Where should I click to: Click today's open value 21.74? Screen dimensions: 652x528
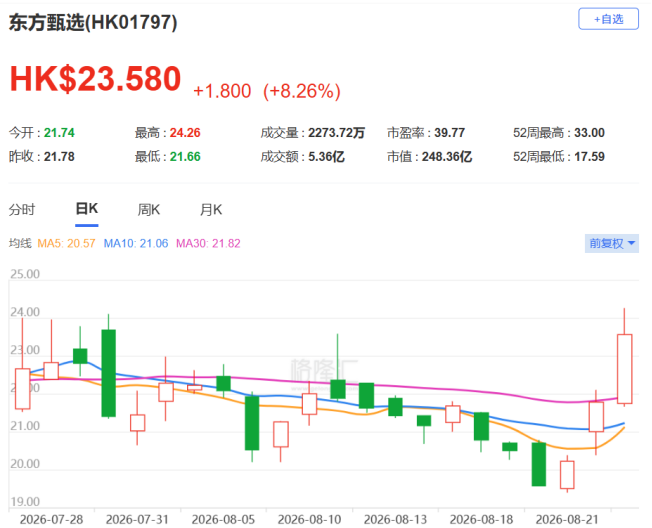59,133
